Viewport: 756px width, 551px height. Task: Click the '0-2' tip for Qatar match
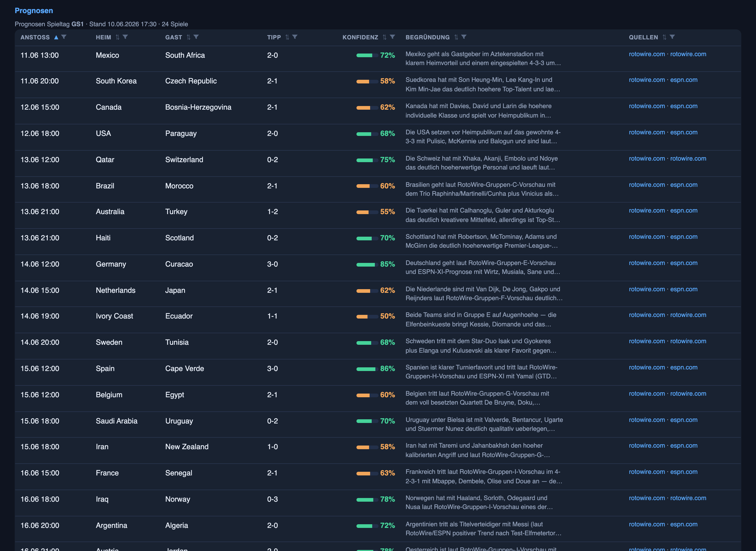272,160
